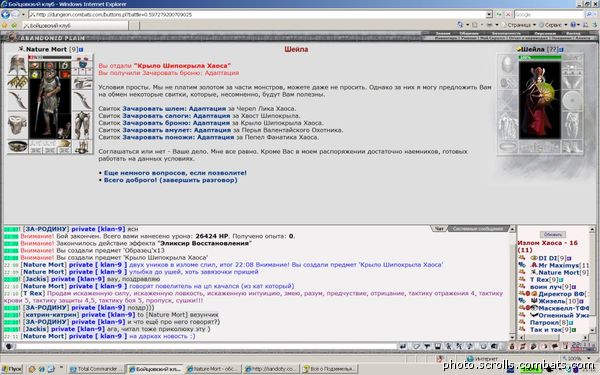Screen dimensions: 600x375
Task: Click link Еще немного вопросов, если позволите!
Action: (x=175, y=173)
